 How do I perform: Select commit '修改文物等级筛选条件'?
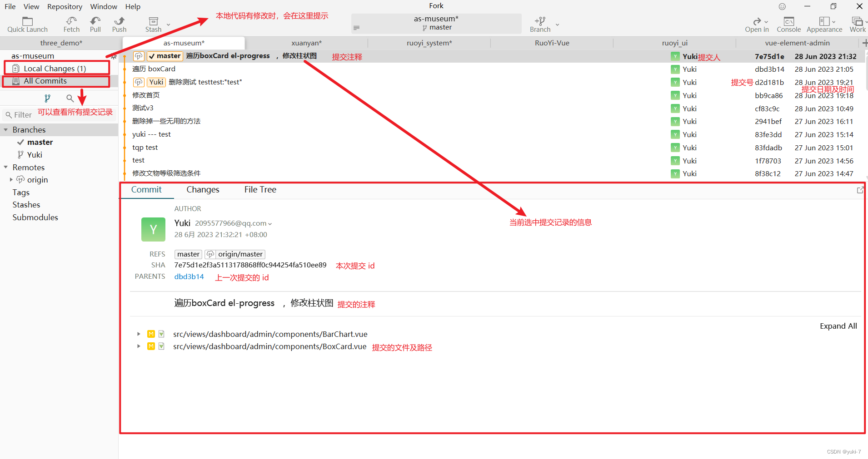coord(166,173)
